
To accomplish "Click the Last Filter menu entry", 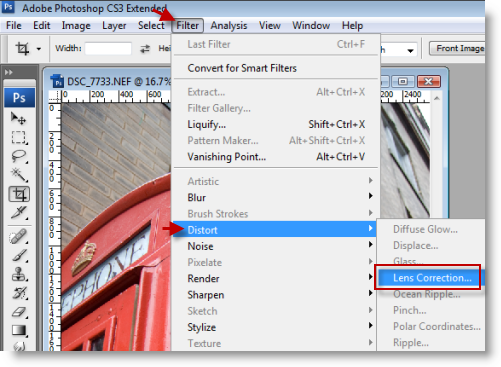I will pos(276,44).
